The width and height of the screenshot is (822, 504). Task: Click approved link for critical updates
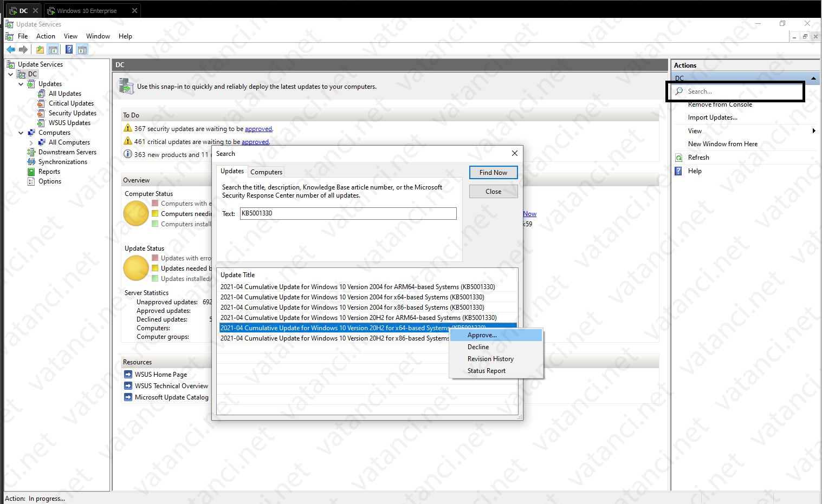[x=255, y=142]
